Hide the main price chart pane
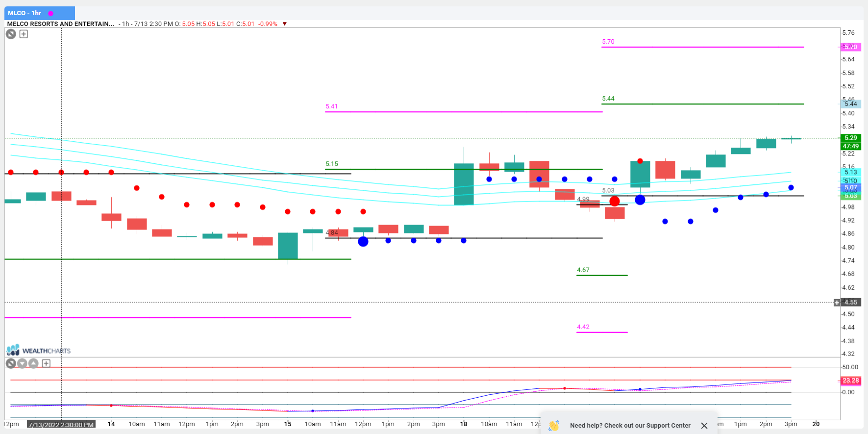Image resolution: width=868 pixels, height=434 pixels. tap(11, 34)
